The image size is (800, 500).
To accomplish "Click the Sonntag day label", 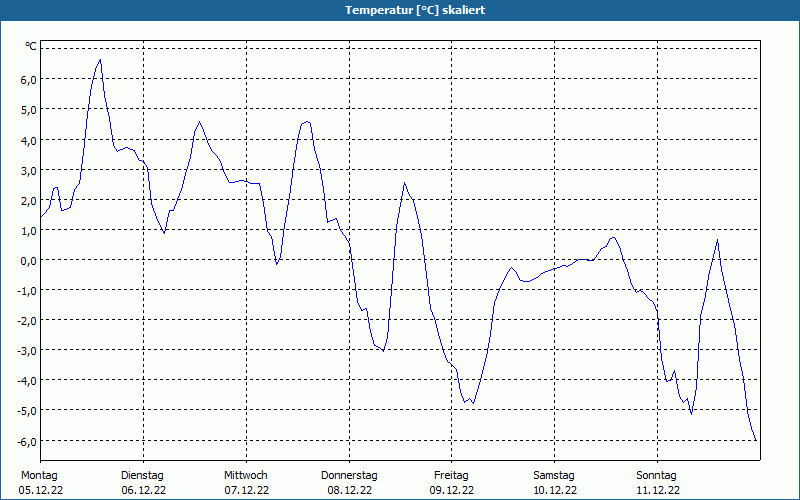I will 657,476.
